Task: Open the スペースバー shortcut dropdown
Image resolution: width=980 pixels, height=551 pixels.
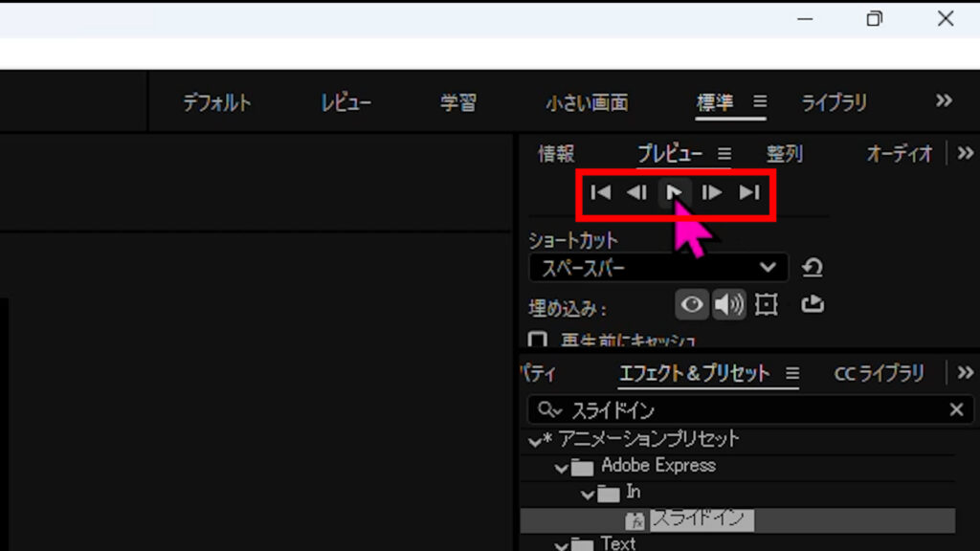Action: (658, 268)
